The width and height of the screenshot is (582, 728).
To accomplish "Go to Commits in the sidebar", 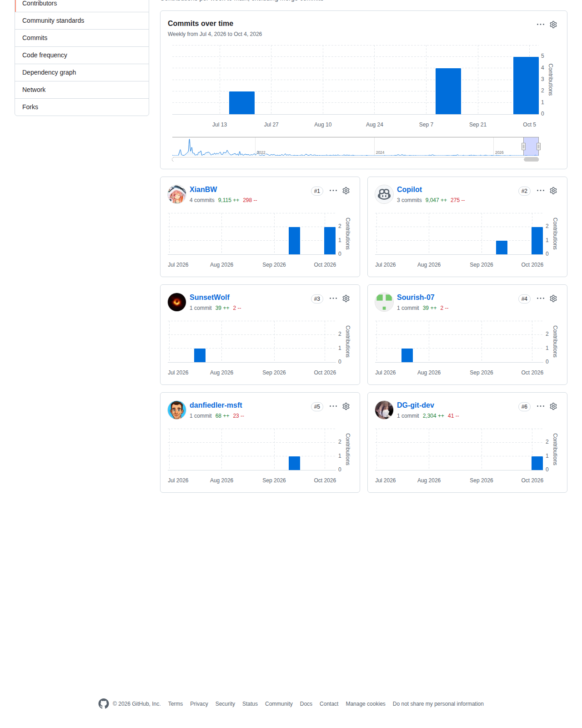I will click(82, 38).
